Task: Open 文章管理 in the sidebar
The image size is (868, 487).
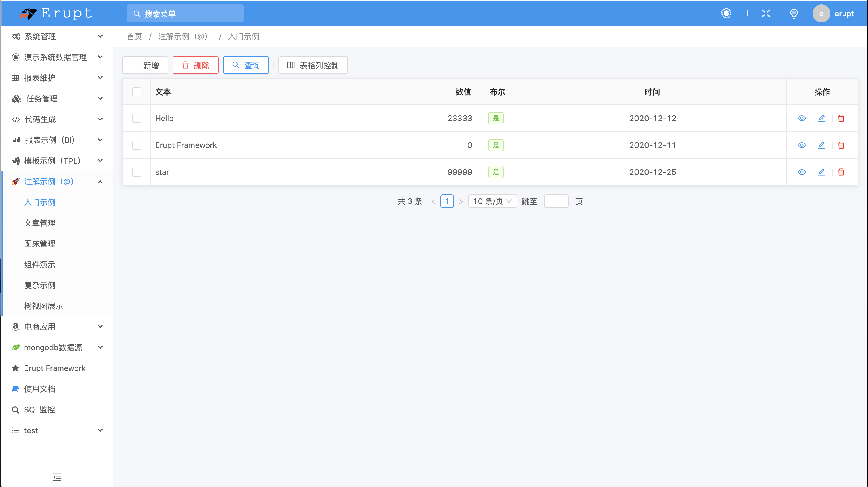Action: coord(40,223)
